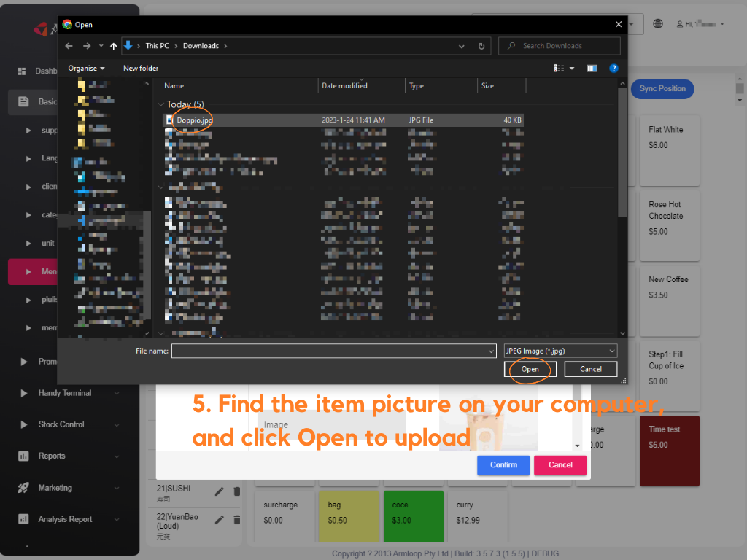This screenshot has width=747, height=560.
Task: Sort files by Size column header
Action: pyautogui.click(x=487, y=86)
